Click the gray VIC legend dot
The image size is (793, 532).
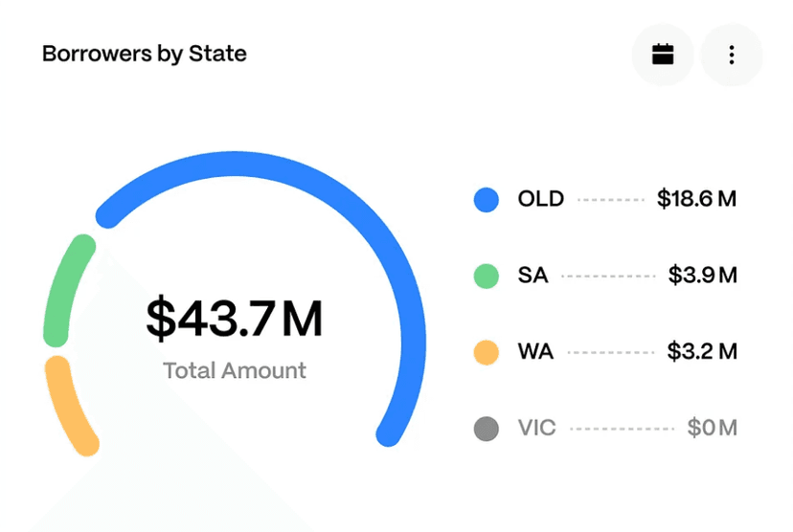click(487, 428)
